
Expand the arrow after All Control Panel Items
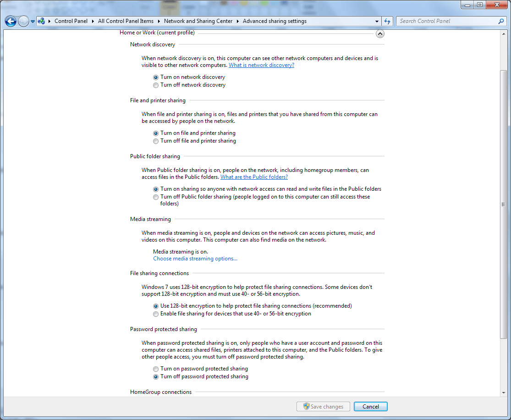pyautogui.click(x=159, y=21)
